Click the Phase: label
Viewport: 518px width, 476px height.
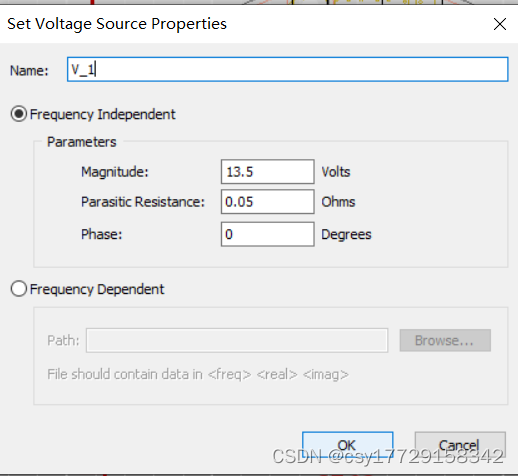[x=102, y=234]
